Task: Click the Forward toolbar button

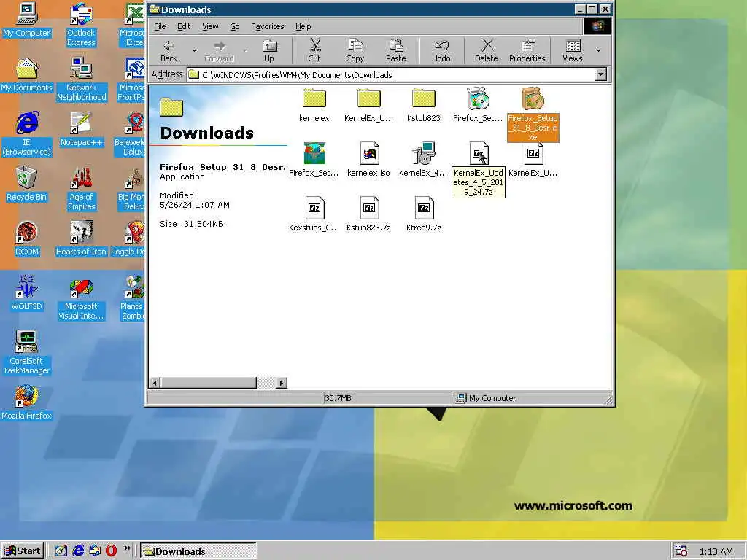Action: click(x=219, y=51)
